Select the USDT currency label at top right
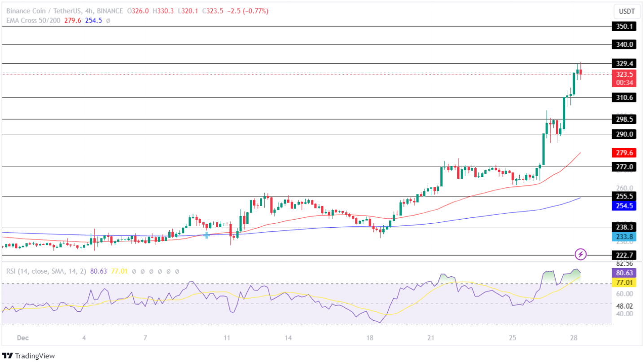 click(626, 11)
